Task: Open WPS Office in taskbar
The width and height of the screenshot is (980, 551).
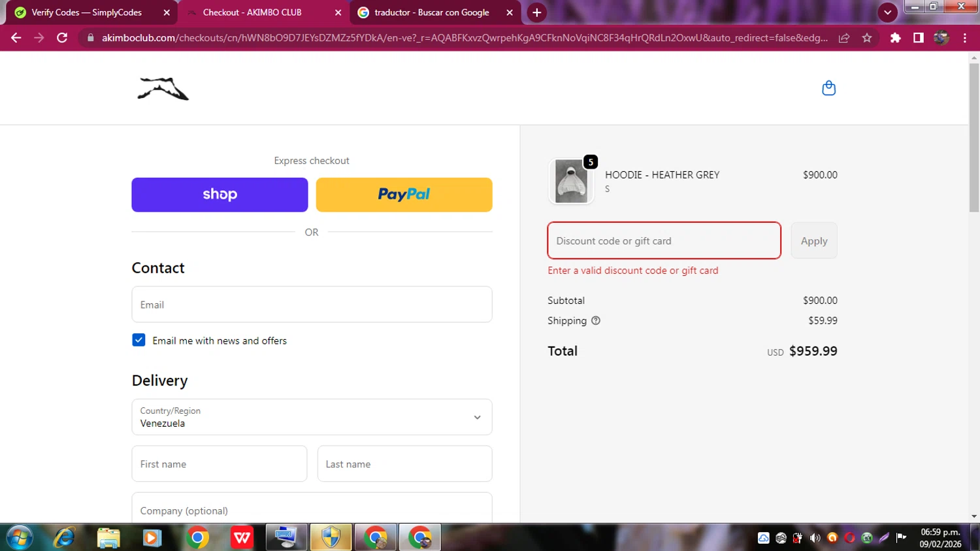Action: click(x=242, y=538)
